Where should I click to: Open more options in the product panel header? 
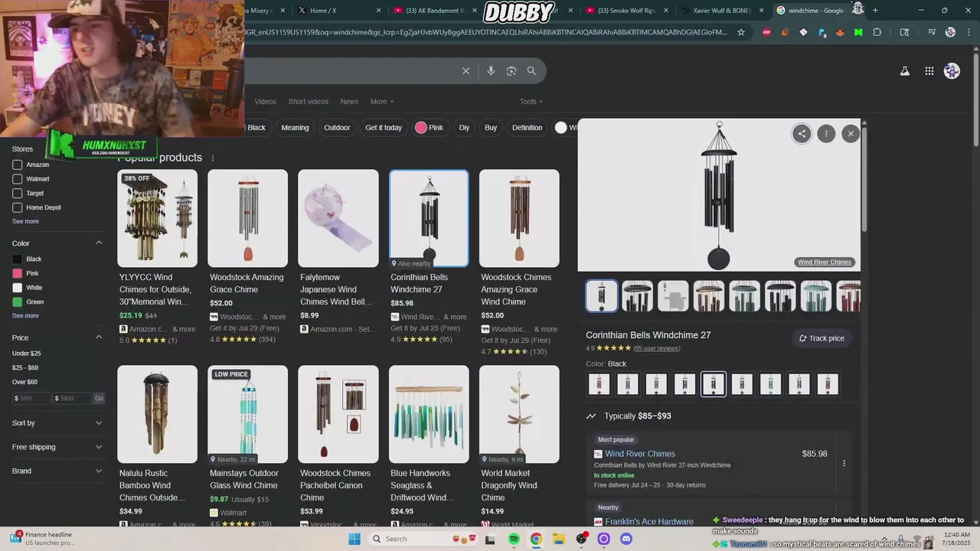click(826, 134)
